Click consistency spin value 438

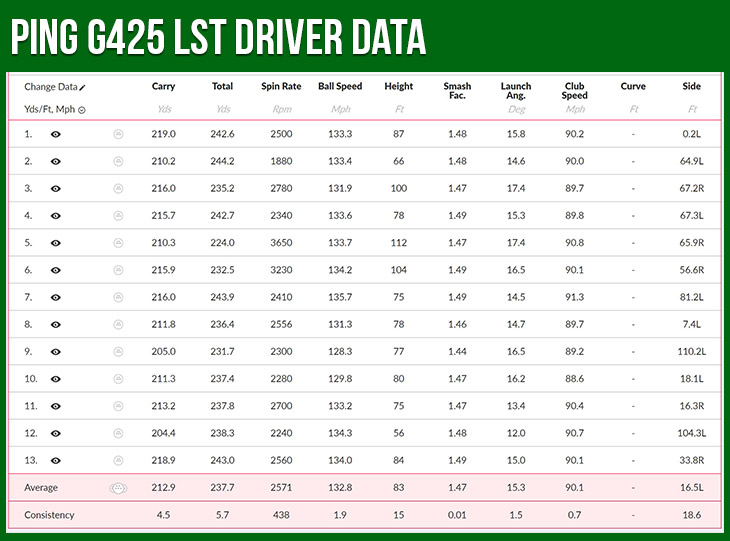tap(281, 515)
